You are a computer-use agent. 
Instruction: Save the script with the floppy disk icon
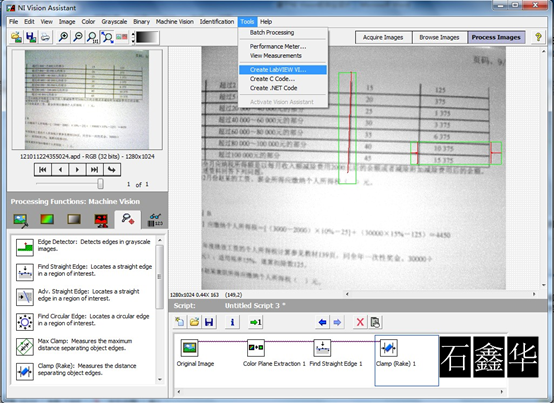tap(209, 322)
